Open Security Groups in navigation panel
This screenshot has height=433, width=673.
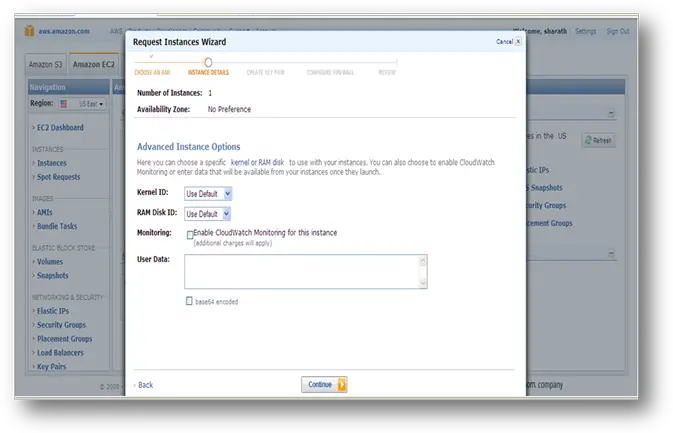[x=61, y=325]
